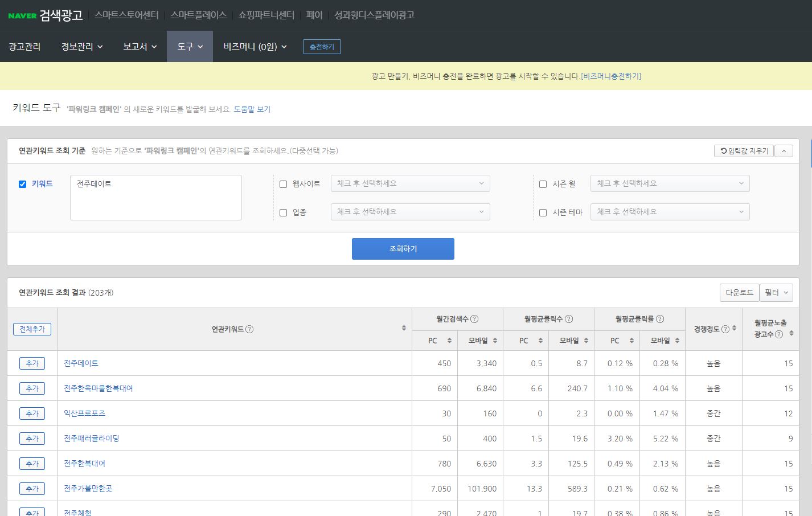
Task: Click help icon beside 월평균클릭수 header
Action: point(569,319)
